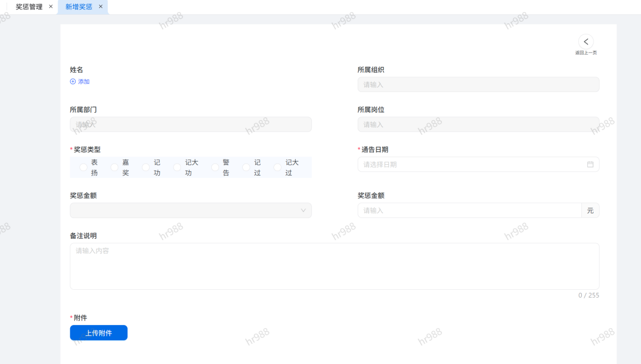Viewport: 641px width, 364px height.
Task: Click the 奖惩金额 input with 元 suffix
Action: coord(469,211)
